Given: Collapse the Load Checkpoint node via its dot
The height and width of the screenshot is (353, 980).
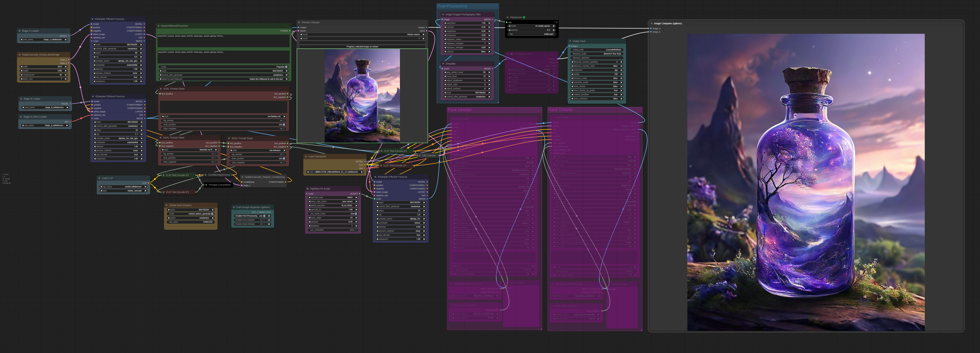Looking at the screenshot, I should [x=306, y=156].
